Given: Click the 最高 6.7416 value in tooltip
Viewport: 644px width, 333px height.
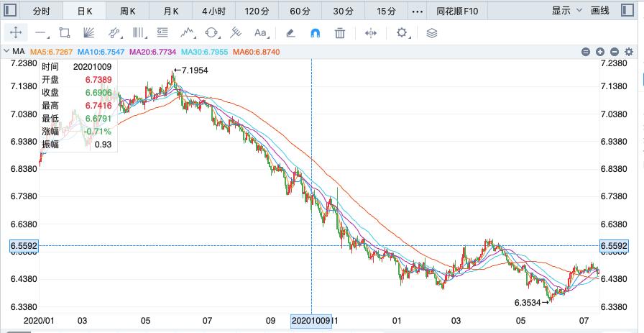Looking at the screenshot, I should 98,106.
